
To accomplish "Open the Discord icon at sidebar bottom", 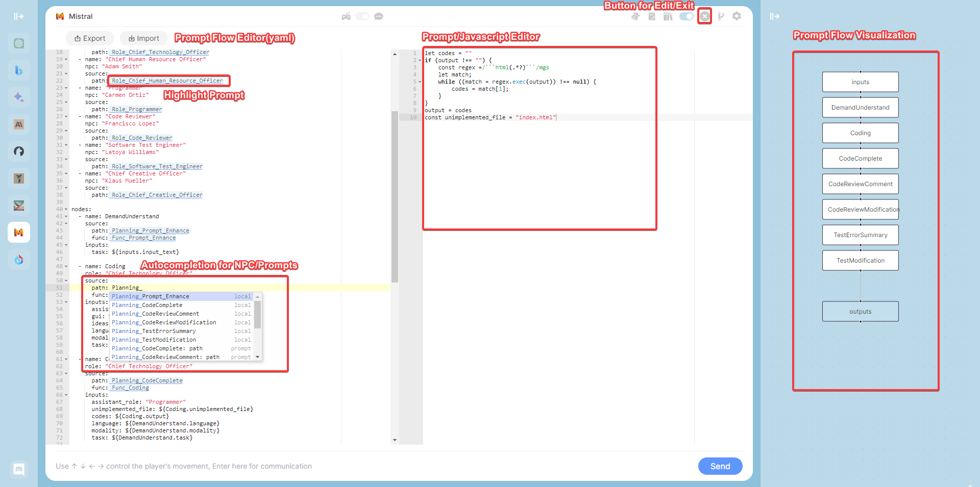I will point(19,469).
